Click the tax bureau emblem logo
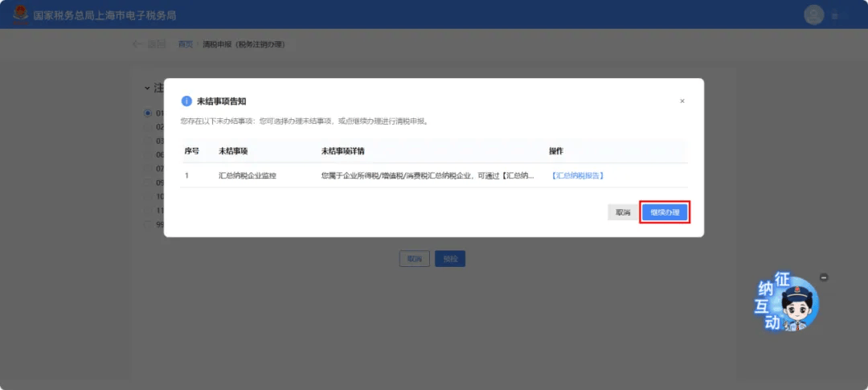The width and height of the screenshot is (868, 390). point(19,14)
